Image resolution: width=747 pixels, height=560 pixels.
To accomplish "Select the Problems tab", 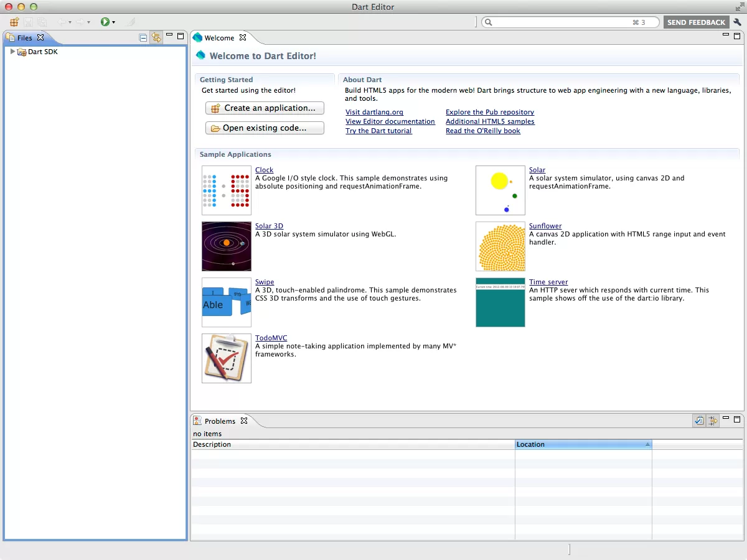I will pos(220,421).
